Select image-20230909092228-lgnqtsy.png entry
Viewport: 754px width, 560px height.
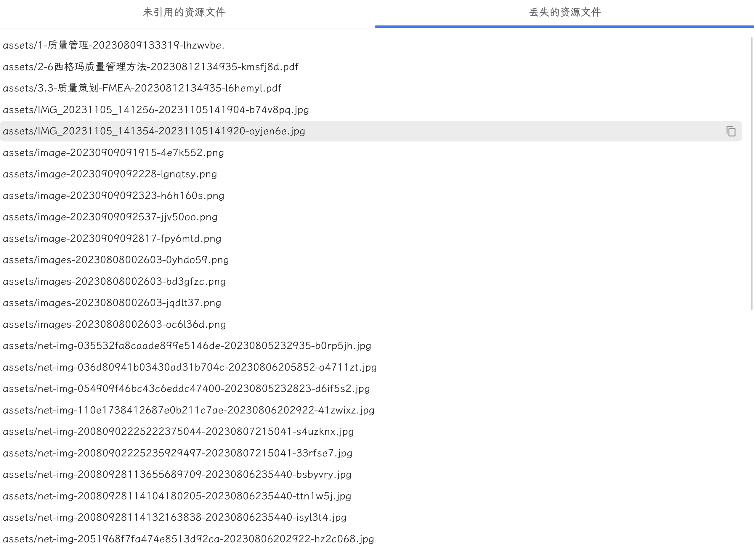110,174
